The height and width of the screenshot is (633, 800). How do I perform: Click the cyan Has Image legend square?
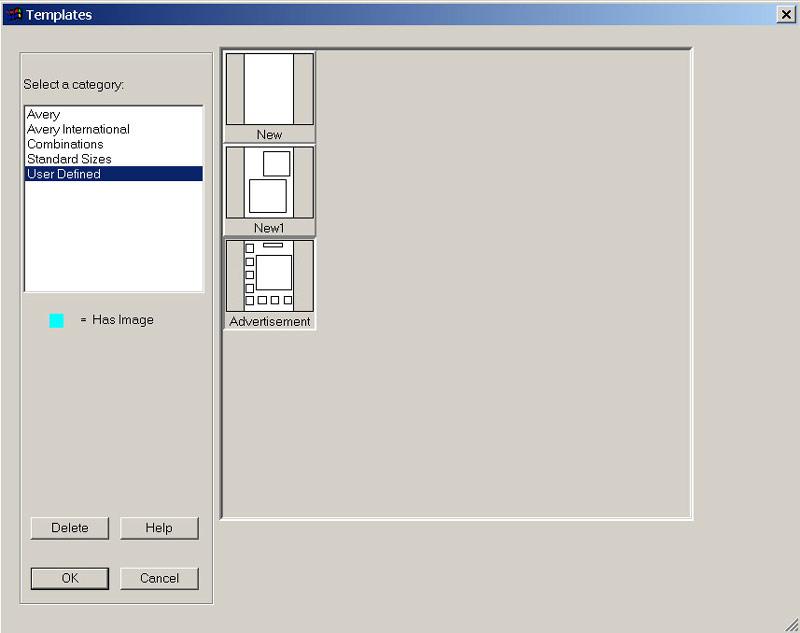point(57,320)
